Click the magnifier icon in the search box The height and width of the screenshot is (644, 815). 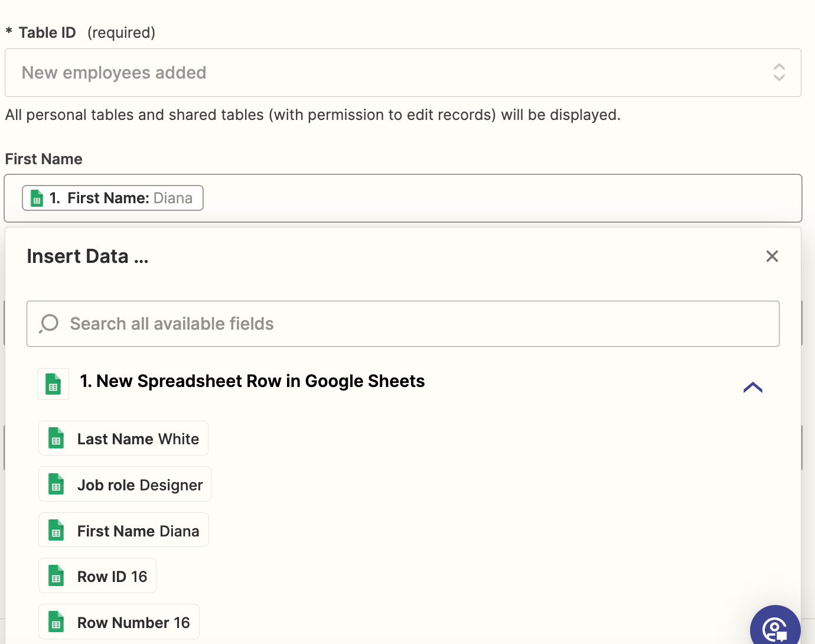coord(49,324)
